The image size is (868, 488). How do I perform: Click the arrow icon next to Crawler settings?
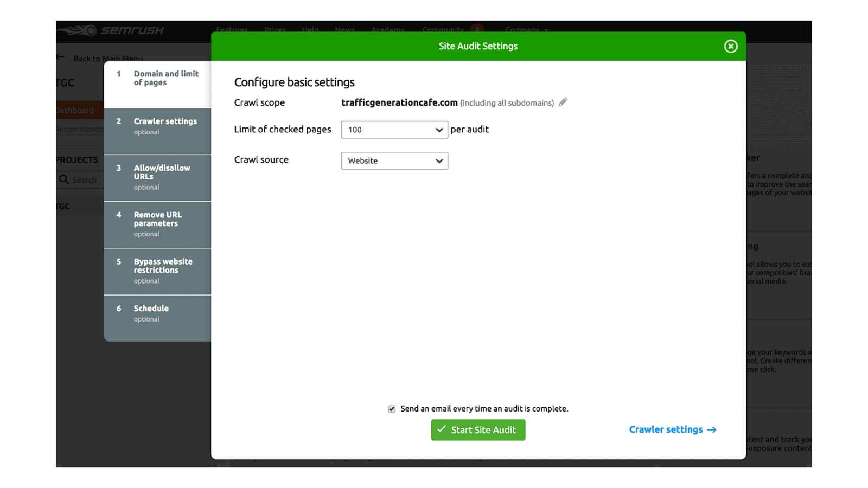coord(712,429)
